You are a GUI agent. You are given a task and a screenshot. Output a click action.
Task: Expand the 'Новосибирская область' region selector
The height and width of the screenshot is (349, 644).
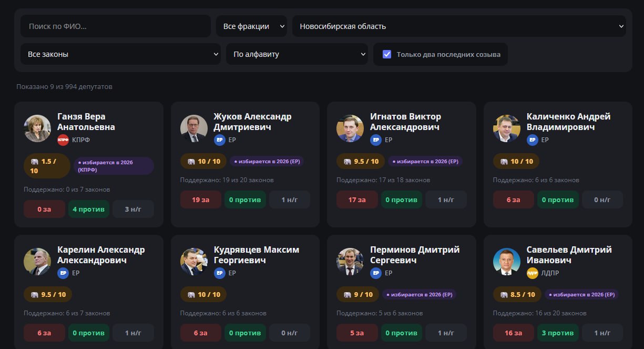[459, 26]
